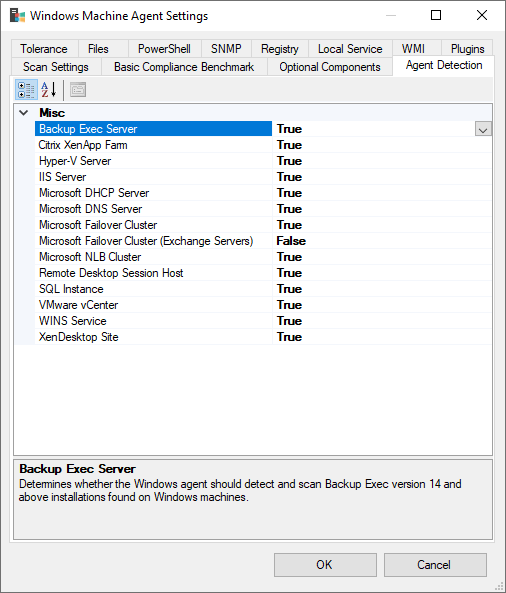Select the Microsoft DNS Server row
Viewport: 506px width, 593px height.
click(x=154, y=209)
